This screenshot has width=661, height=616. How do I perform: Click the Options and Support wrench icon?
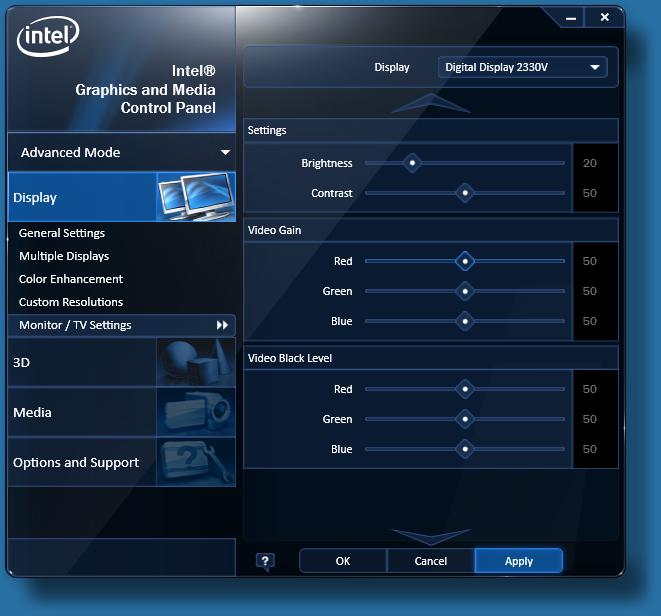point(196,462)
